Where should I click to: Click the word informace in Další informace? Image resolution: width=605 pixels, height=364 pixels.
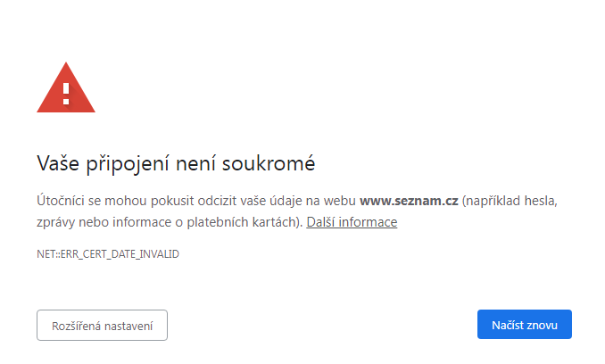[x=369, y=221]
